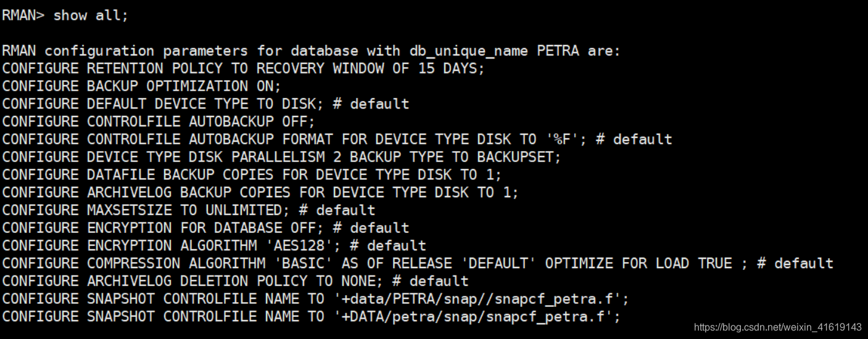
Task: Click the ARCHIVELOG BACKUP COPIES line
Action: 260,192
